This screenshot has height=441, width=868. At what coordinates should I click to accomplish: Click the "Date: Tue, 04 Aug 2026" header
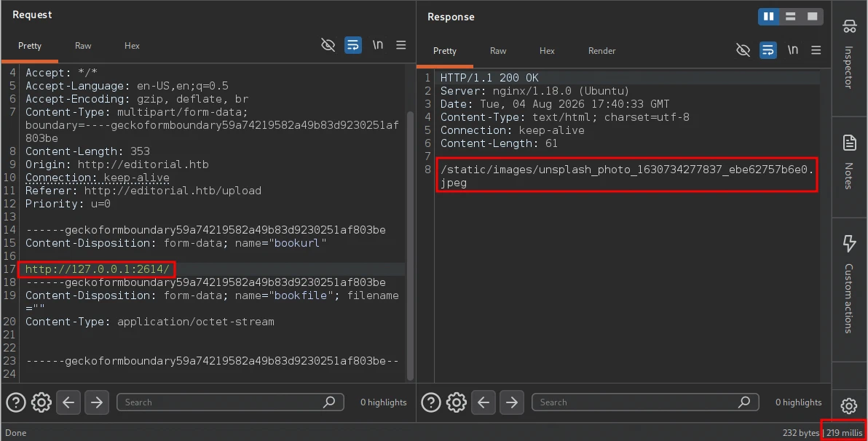click(555, 105)
